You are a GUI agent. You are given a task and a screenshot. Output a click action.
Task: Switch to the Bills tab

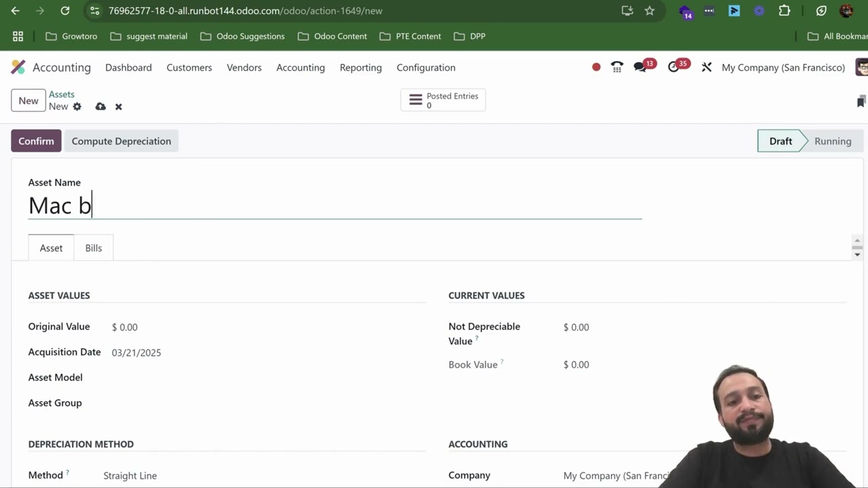click(94, 248)
